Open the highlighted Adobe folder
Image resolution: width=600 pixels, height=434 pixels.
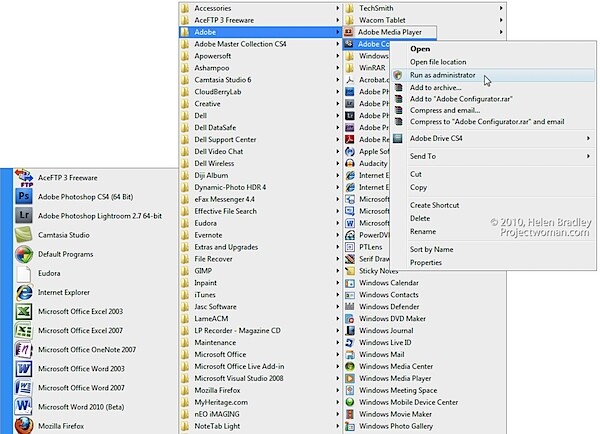260,32
